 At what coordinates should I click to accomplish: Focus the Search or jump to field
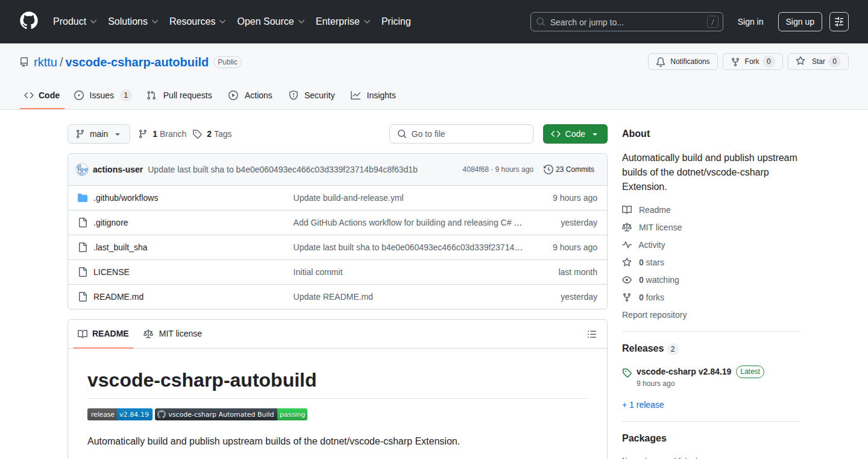pyautogui.click(x=627, y=22)
